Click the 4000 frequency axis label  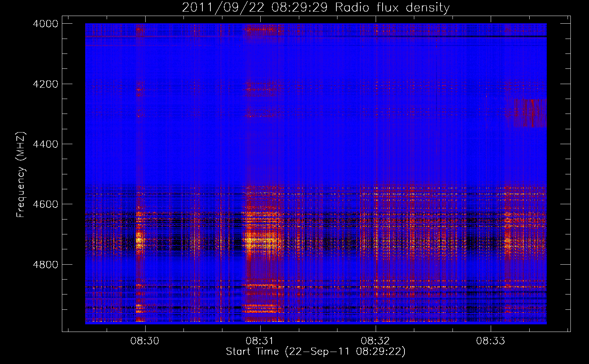(46, 24)
